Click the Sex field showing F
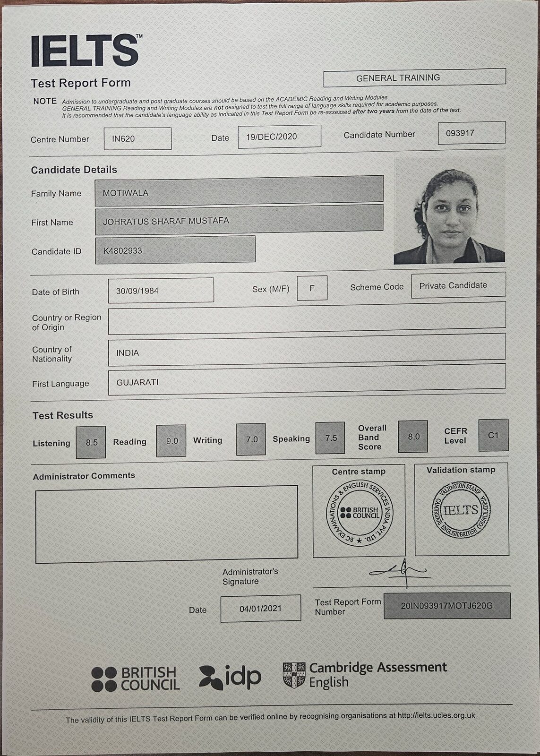The image size is (540, 756). coord(312,288)
